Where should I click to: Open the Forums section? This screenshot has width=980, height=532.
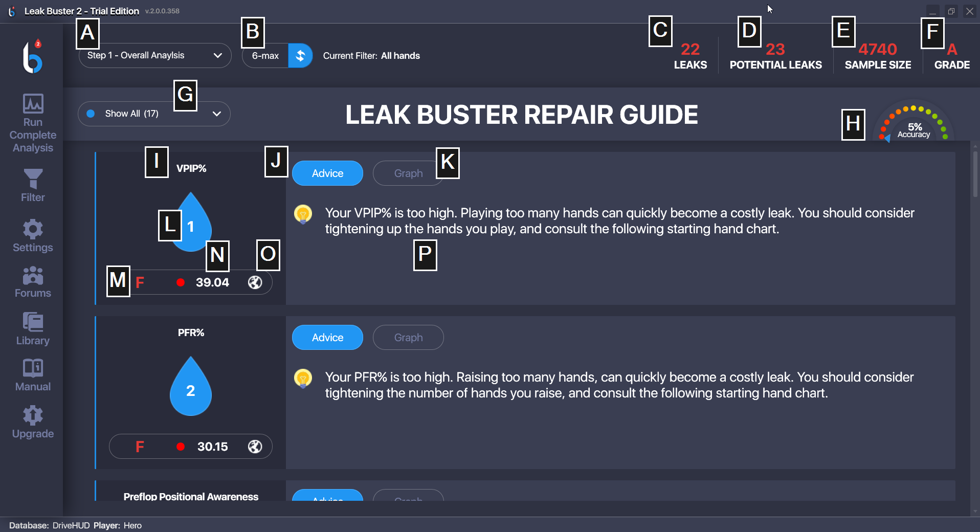coord(33,282)
